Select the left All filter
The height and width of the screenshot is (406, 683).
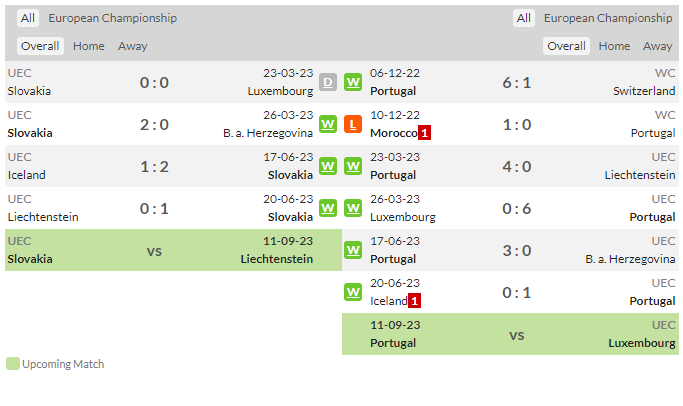pos(28,18)
